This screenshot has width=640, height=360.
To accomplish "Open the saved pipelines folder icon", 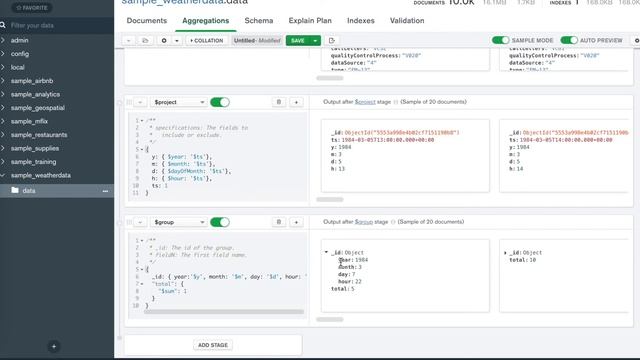I will click(x=145, y=40).
